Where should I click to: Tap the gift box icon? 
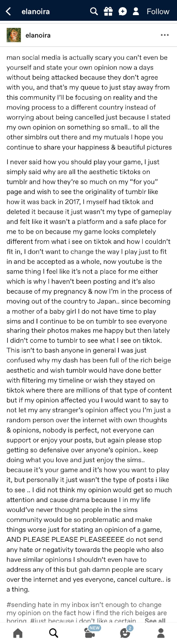(108, 11)
